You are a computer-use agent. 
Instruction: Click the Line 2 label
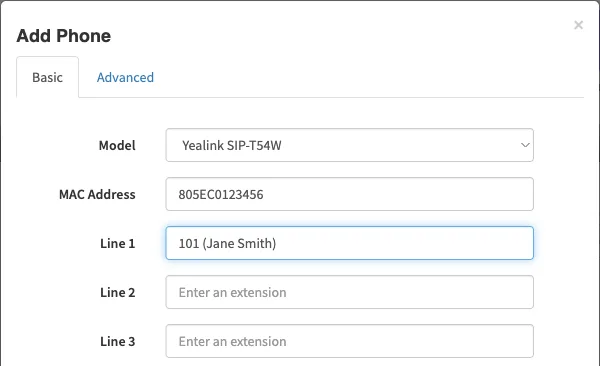coord(117,292)
